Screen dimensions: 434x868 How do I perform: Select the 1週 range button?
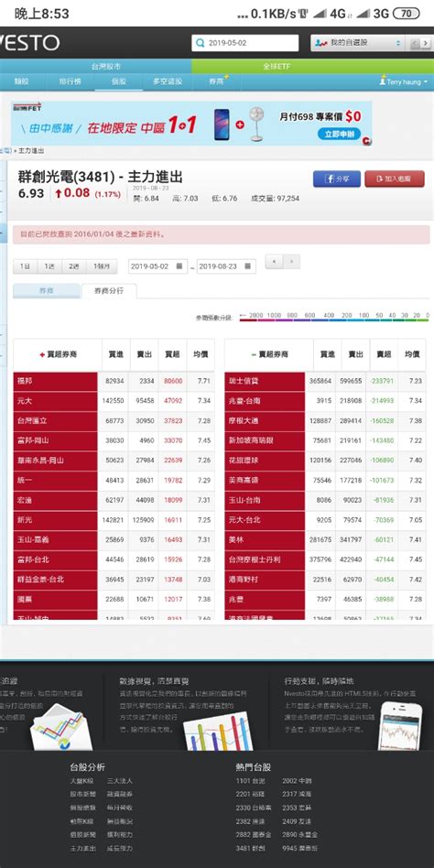[49, 266]
